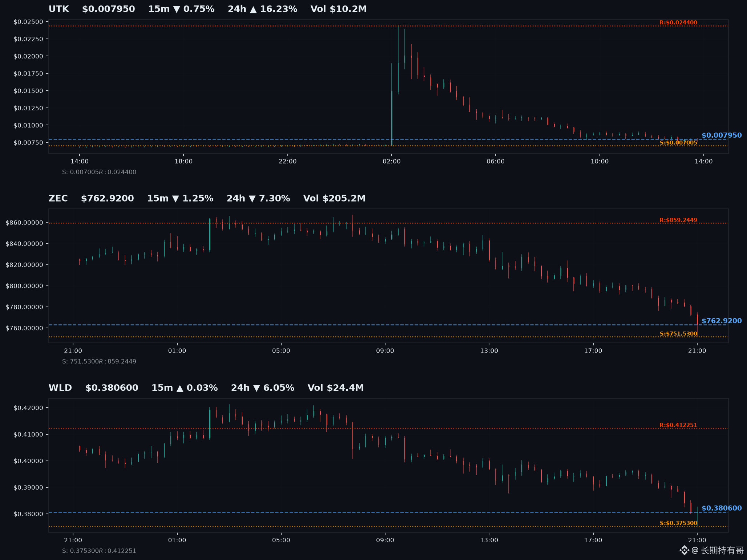Click the $0.40000 y-axis label
Image resolution: width=747 pixels, height=560 pixels.
point(28,461)
